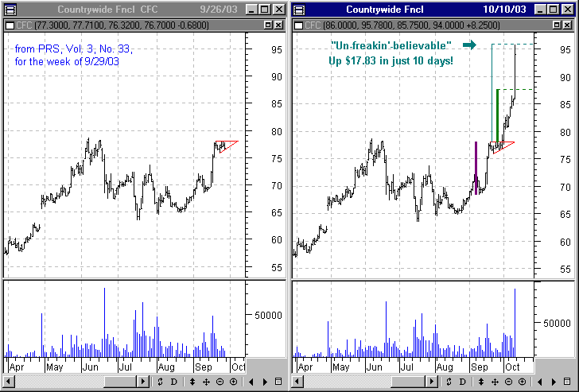579x392 pixels.
Task: Click the vertical double-arrow icon in right chart toolbar
Action: pyautogui.click(x=481, y=382)
